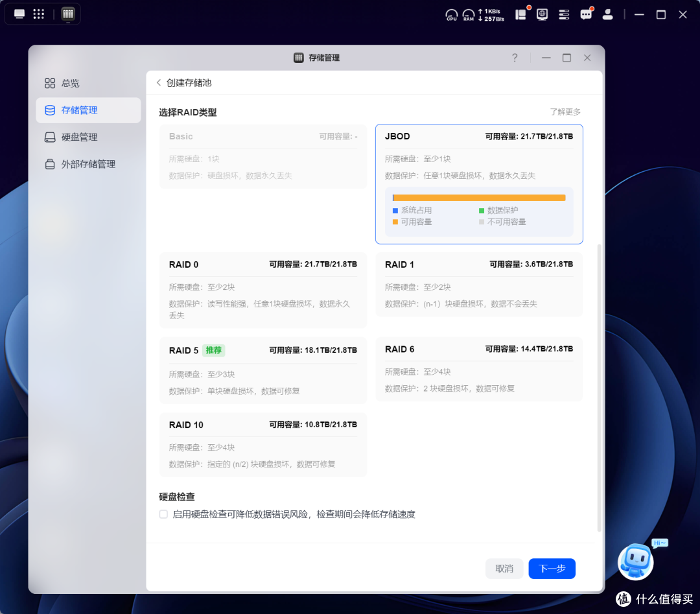Select the RAID 0 type card
Viewport: 700px width, 614px height.
[x=263, y=290]
